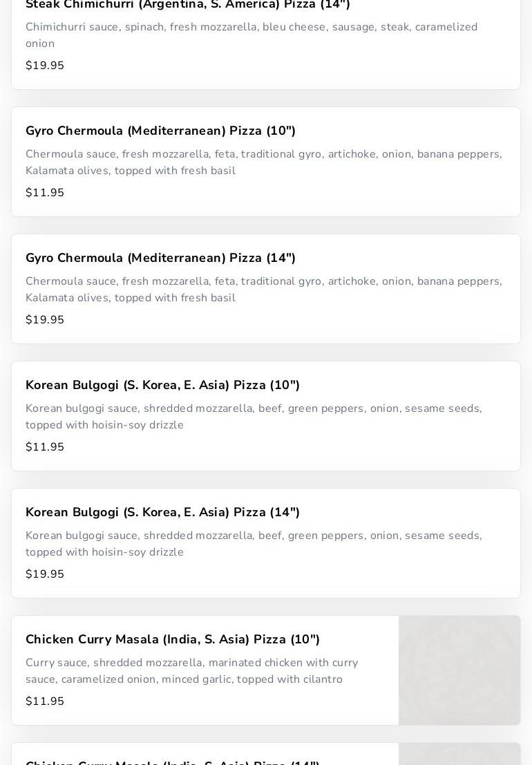Open the Chicken Curry Masala Pizza (14") title
The height and width of the screenshot is (765, 532).
(x=173, y=762)
